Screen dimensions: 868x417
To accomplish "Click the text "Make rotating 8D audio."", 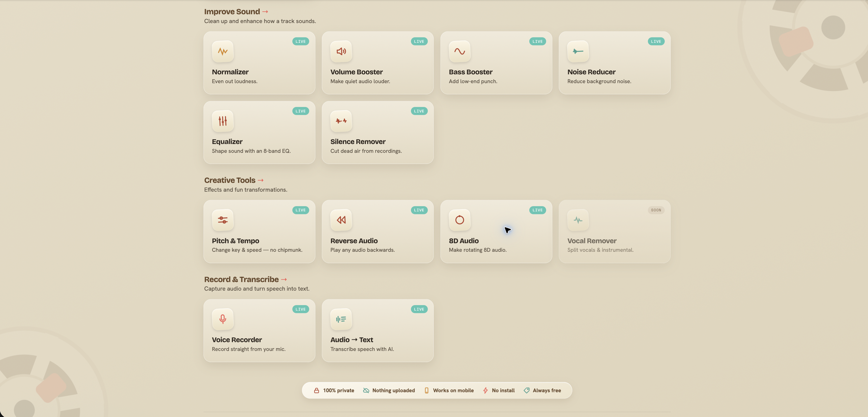I will pyautogui.click(x=478, y=250).
